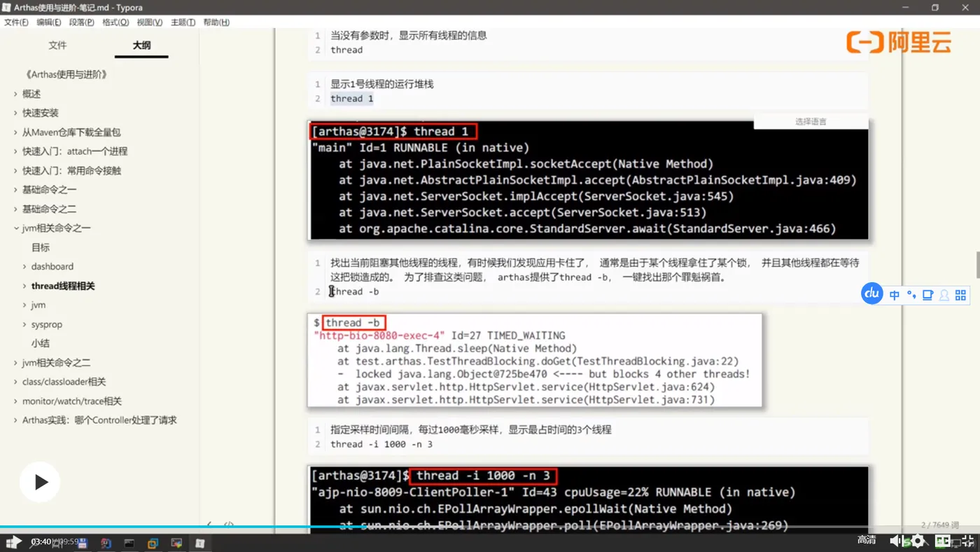Open the 段落(P) menu
Viewport: 980px width, 552px height.
82,22
